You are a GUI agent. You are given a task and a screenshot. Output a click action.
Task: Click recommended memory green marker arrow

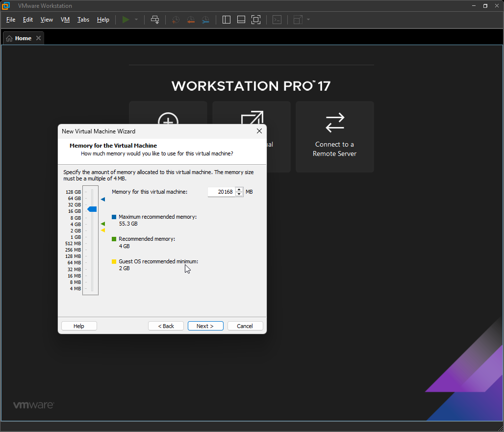pos(103,224)
